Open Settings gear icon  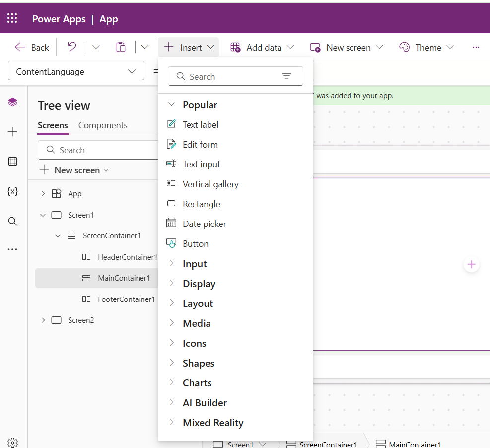tap(12, 443)
